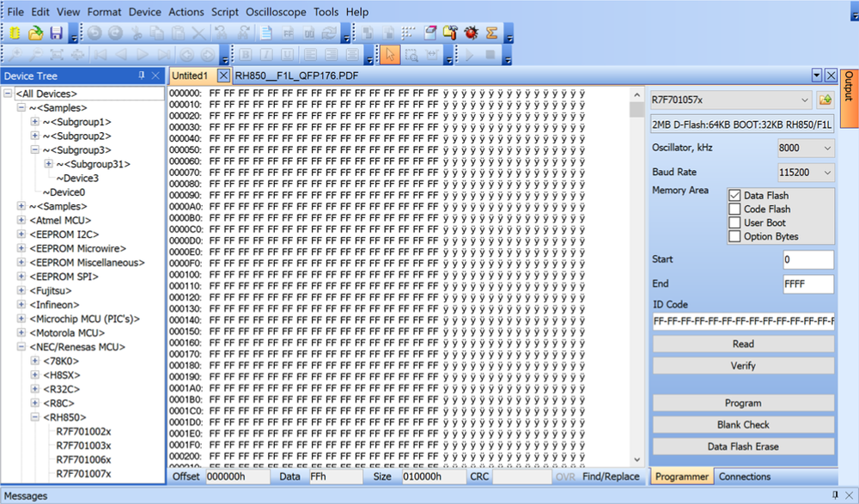Click the Open file folder icon
The image size is (859, 504).
pyautogui.click(x=36, y=33)
